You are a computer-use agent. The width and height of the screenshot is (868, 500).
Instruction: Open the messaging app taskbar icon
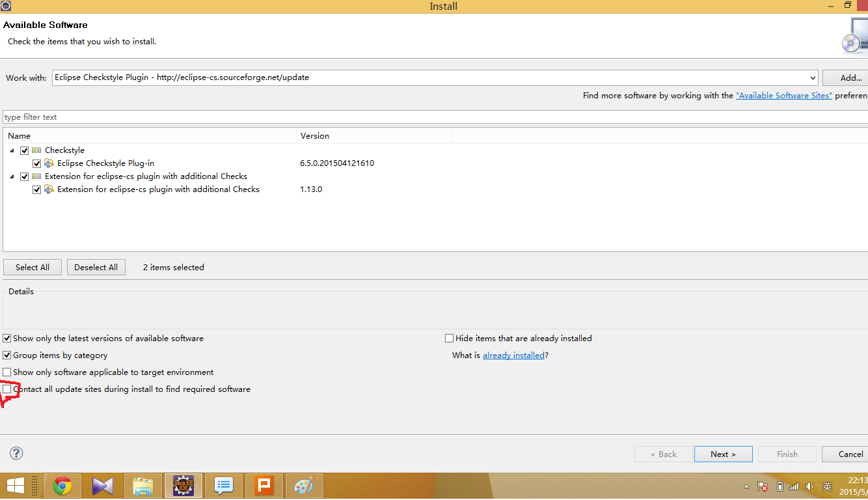click(224, 486)
